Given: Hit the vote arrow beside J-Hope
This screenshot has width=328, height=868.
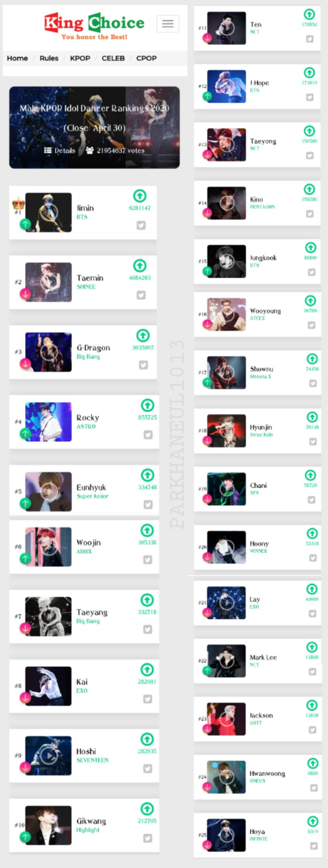Looking at the screenshot, I should click(x=309, y=73).
